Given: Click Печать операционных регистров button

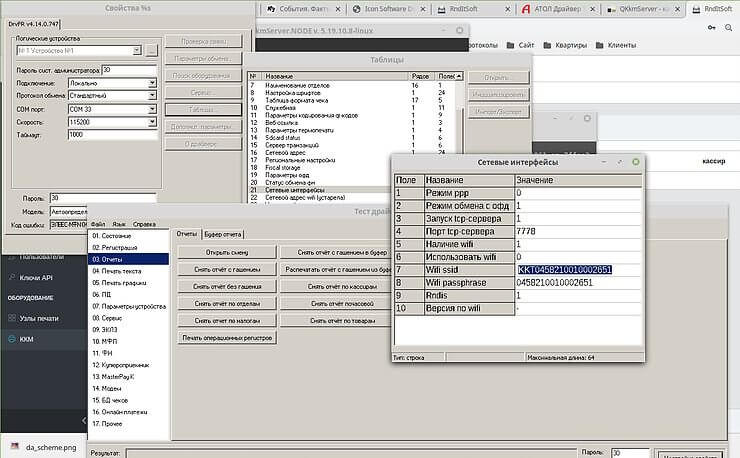Looking at the screenshot, I should point(227,338).
